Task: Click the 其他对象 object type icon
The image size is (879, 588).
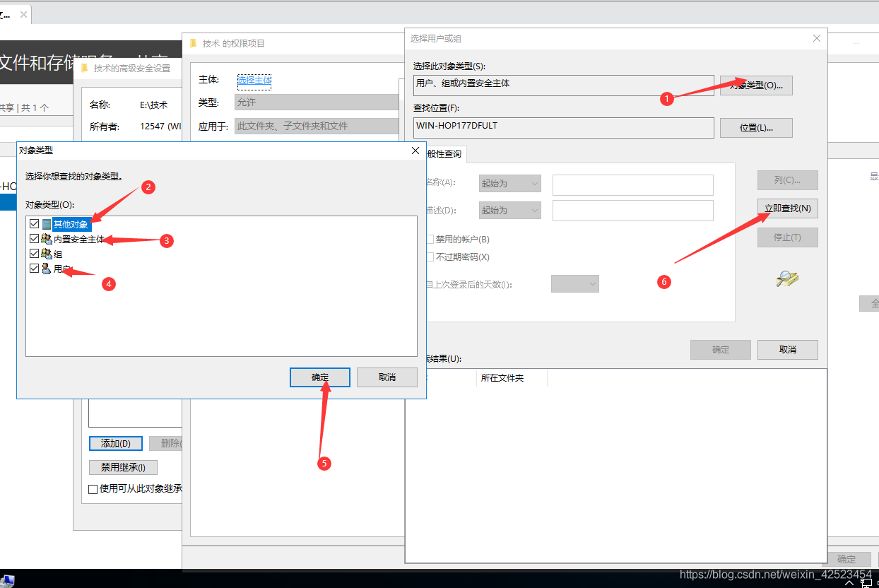Action: point(47,224)
